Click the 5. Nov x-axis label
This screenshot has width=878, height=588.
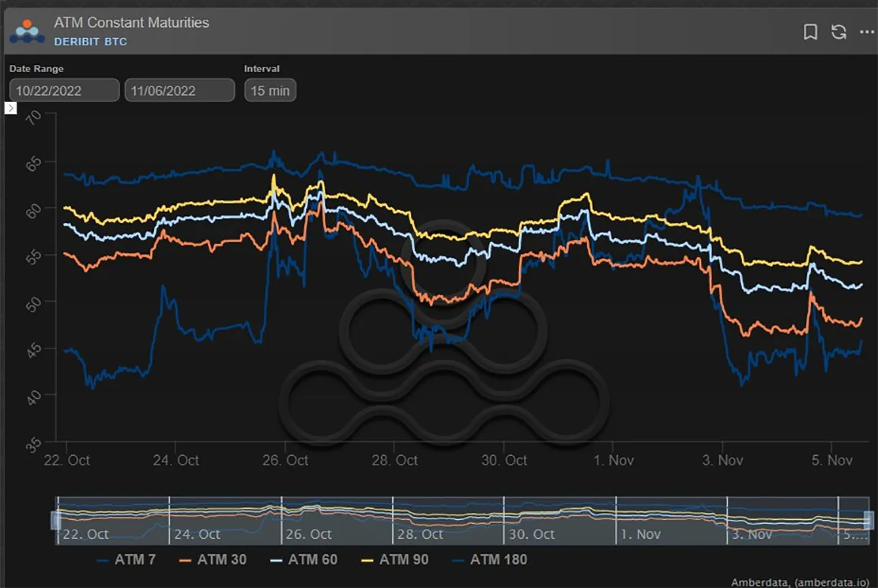pyautogui.click(x=832, y=460)
